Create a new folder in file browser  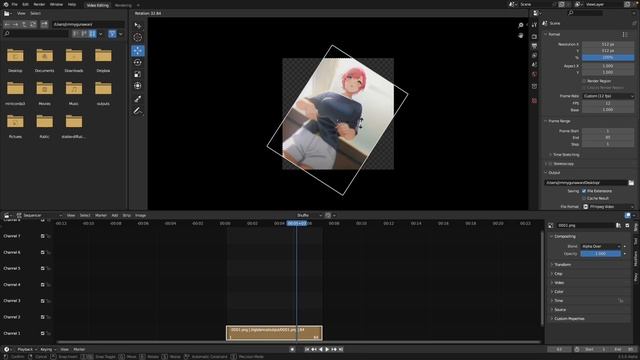click(44, 24)
